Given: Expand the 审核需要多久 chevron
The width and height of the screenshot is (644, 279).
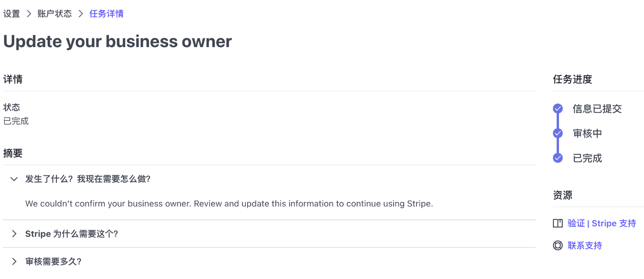Looking at the screenshot, I should [x=14, y=261].
